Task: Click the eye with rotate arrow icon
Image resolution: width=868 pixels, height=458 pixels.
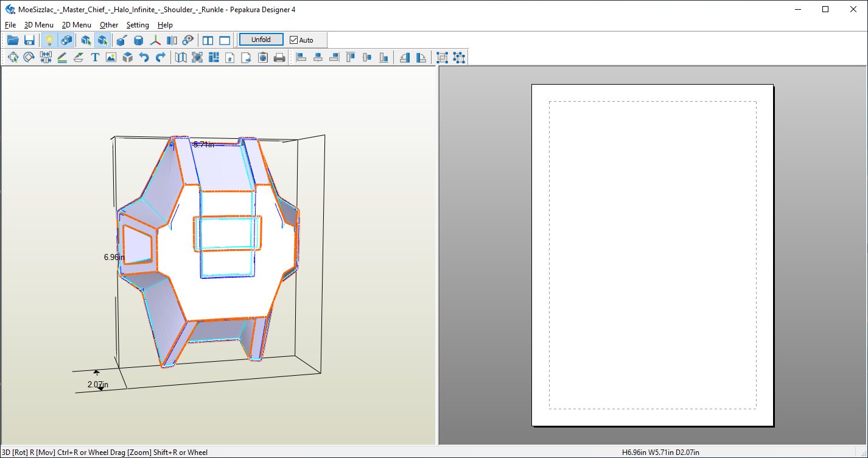Action: 189,40
